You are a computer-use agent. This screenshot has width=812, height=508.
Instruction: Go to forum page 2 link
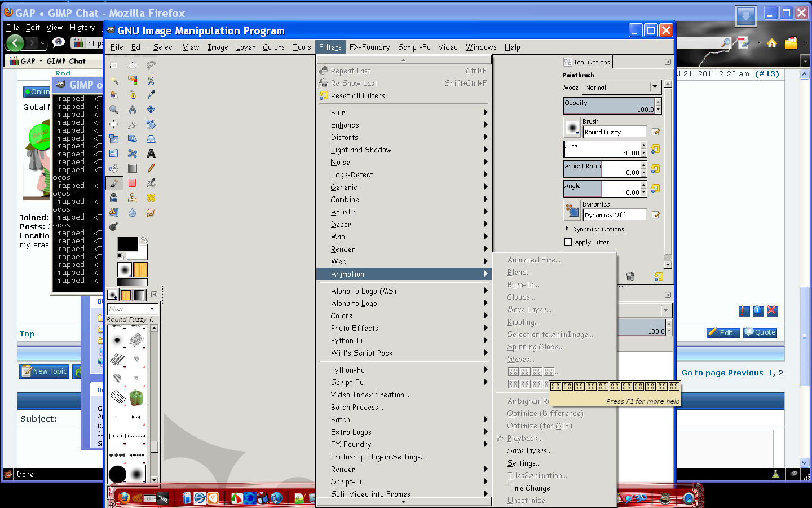click(780, 373)
